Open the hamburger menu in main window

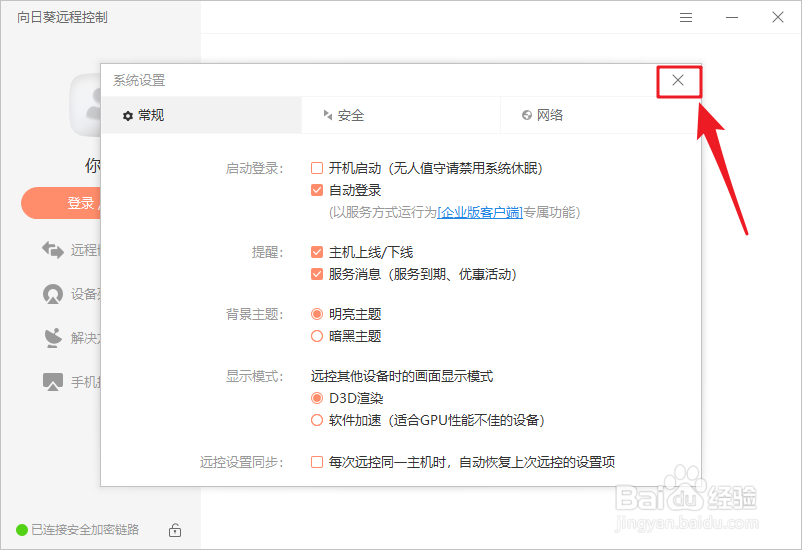point(686,17)
